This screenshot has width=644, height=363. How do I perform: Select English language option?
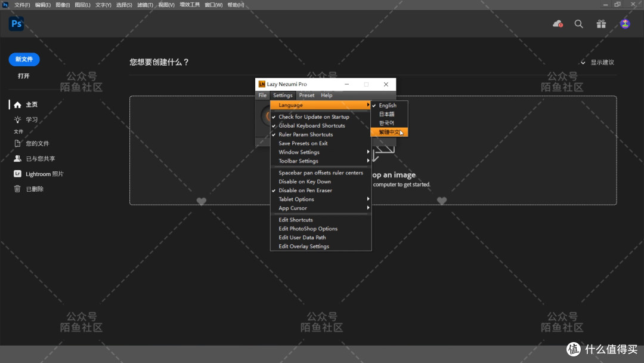pos(389,106)
